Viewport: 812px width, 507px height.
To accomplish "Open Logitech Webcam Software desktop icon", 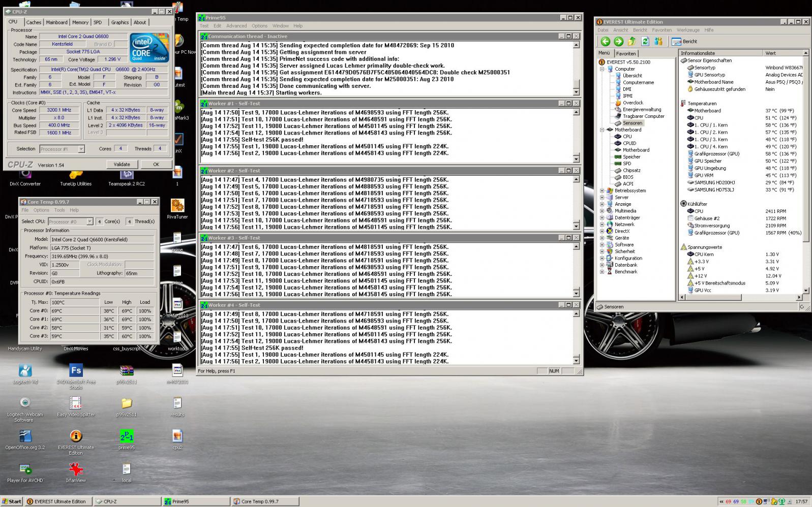I will click(x=25, y=409).
